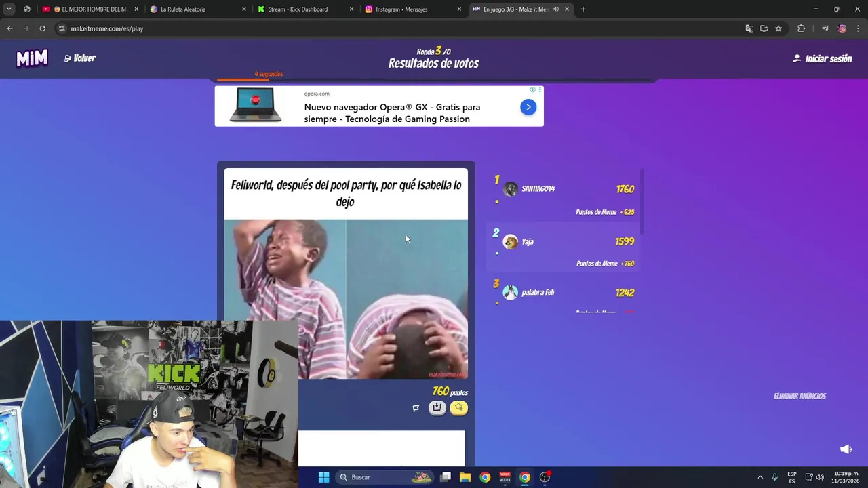Click the ad info icon on the Opera banner
Image resolution: width=868 pixels, height=488 pixels.
coord(532,89)
